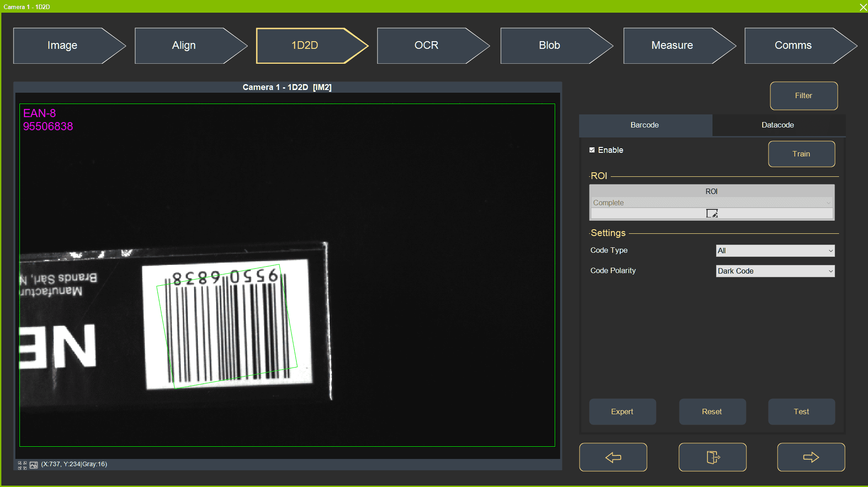Click the Camera 1 - 1D2D [IM2] image title

click(287, 87)
